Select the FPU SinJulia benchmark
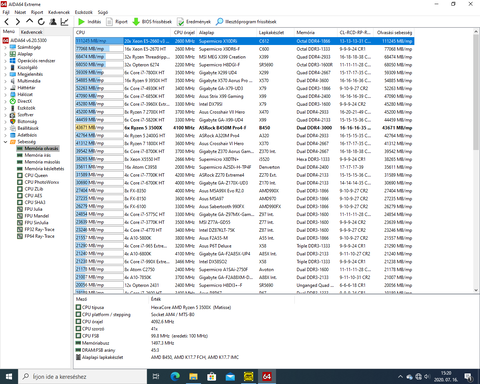 [x=33, y=223]
